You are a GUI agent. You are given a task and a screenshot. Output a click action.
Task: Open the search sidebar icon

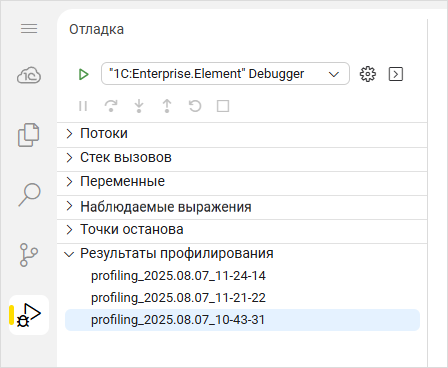point(29,195)
